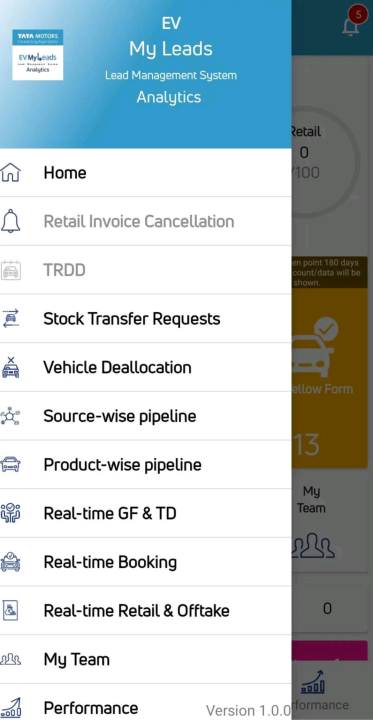Tap the Stock Transfer Requests arrows icon
The width and height of the screenshot is (373, 720).
(x=11, y=318)
